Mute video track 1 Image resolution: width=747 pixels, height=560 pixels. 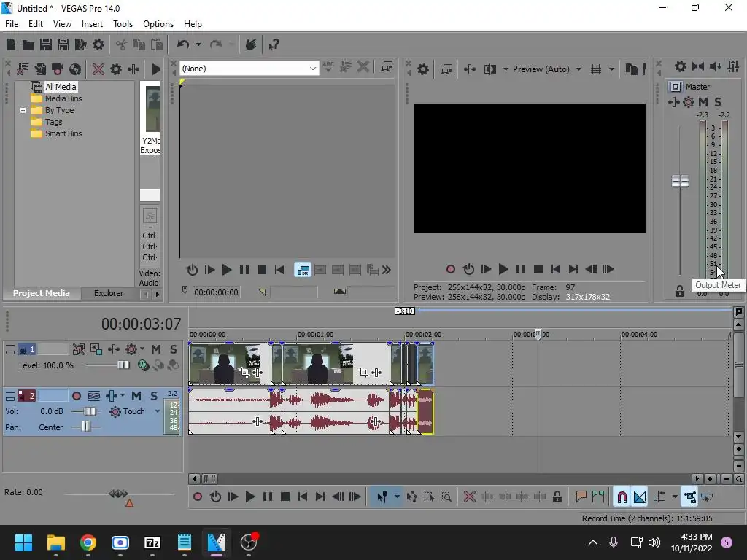(x=156, y=349)
